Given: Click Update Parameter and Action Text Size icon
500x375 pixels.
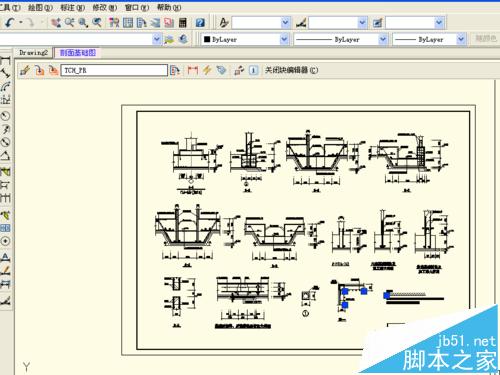Looking at the screenshot, I should coord(239,70).
